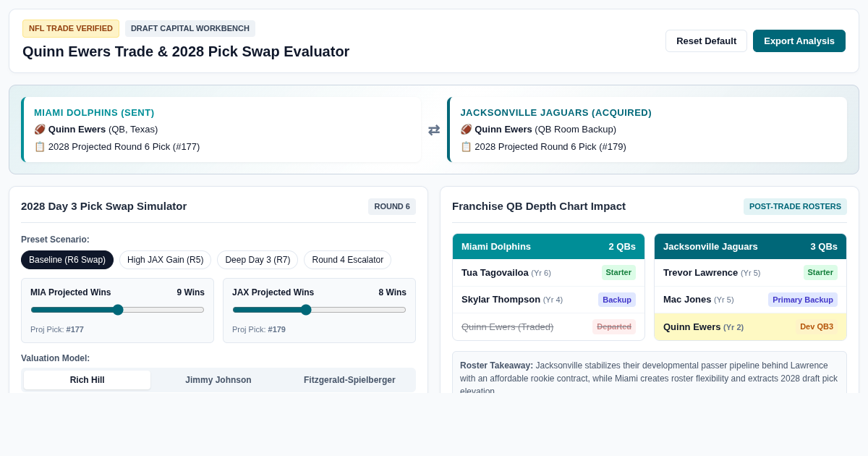Screen dimensions: 868x456
Task: Select Tua Tagovailoa roster row
Action: tap(548, 273)
